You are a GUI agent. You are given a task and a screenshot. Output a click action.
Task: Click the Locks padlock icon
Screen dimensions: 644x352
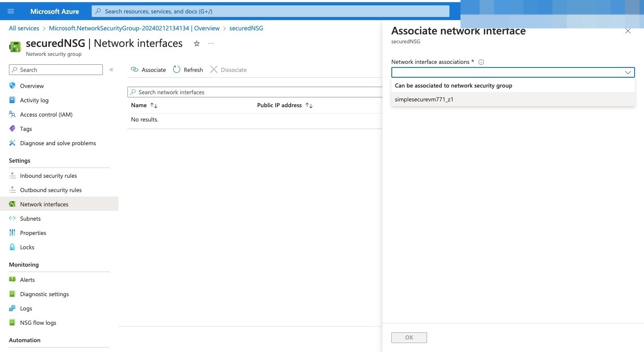13,247
